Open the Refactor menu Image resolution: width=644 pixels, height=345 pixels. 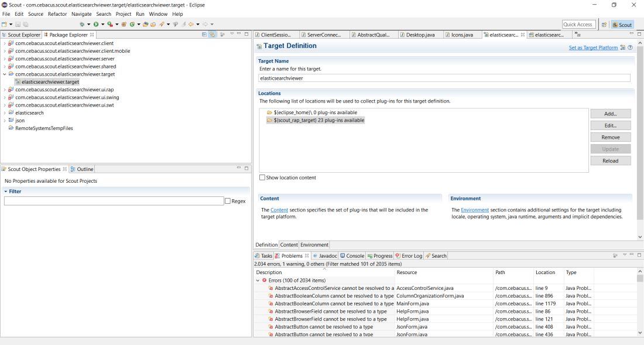57,14
